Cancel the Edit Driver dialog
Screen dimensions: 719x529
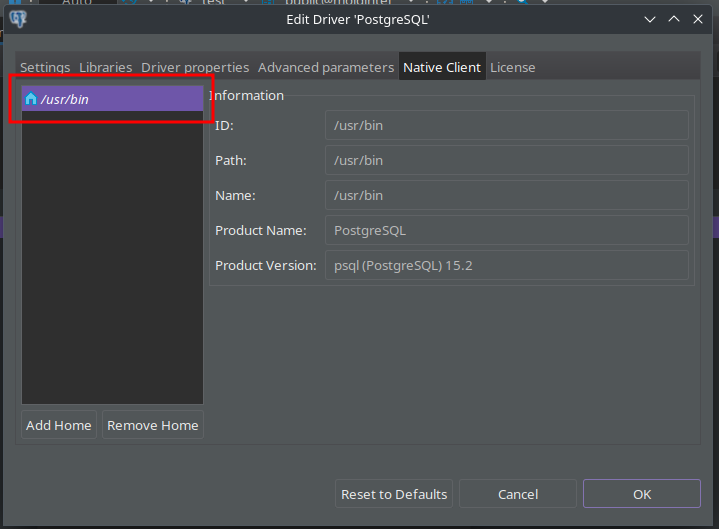pyautogui.click(x=518, y=494)
